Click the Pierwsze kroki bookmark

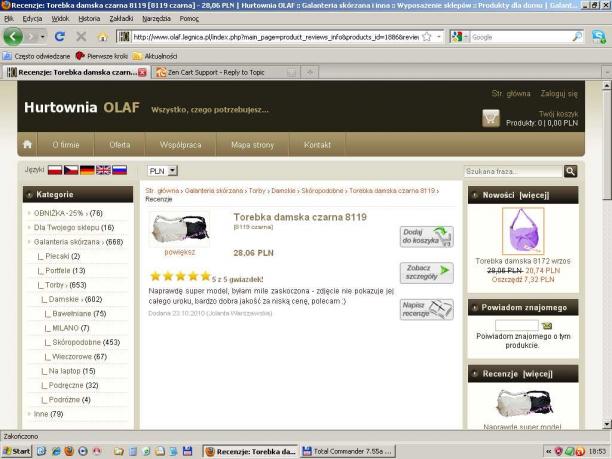pos(102,56)
